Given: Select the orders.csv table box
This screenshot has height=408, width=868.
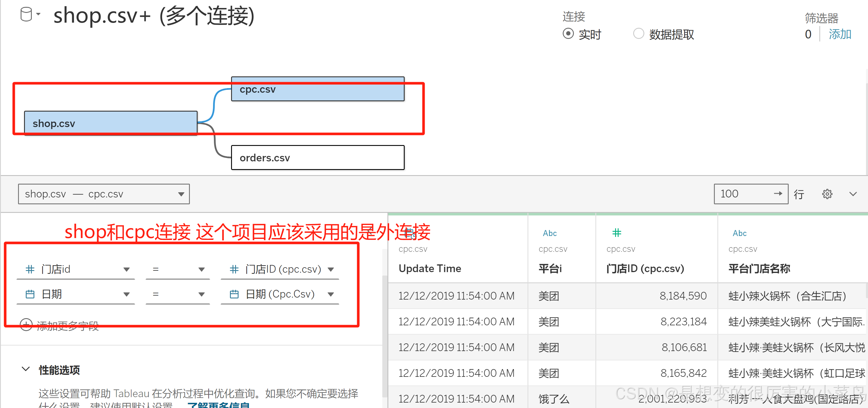Looking at the screenshot, I should point(317,158).
